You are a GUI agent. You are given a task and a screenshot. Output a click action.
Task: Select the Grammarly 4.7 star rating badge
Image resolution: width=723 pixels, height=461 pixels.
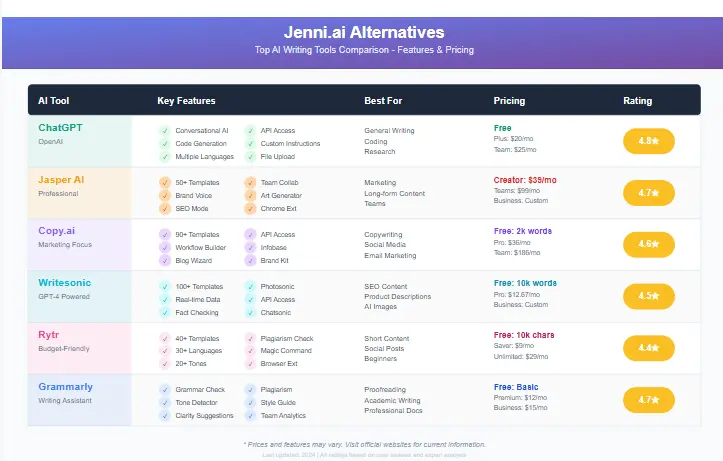click(x=649, y=400)
